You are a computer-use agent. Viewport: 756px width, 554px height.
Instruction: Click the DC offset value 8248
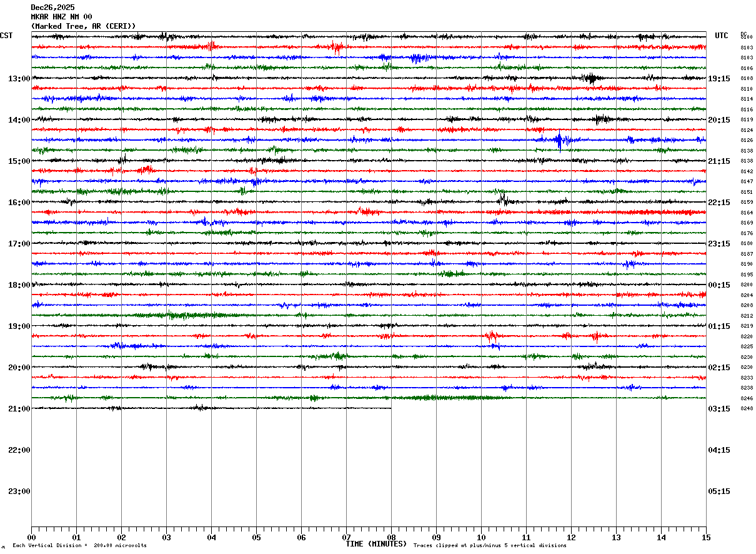tap(747, 409)
